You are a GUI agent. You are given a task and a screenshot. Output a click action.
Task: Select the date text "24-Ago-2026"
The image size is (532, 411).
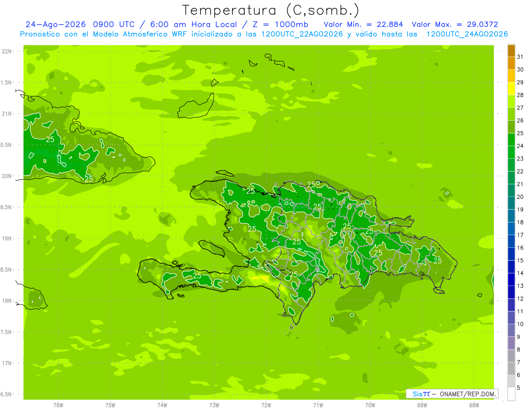pos(55,24)
